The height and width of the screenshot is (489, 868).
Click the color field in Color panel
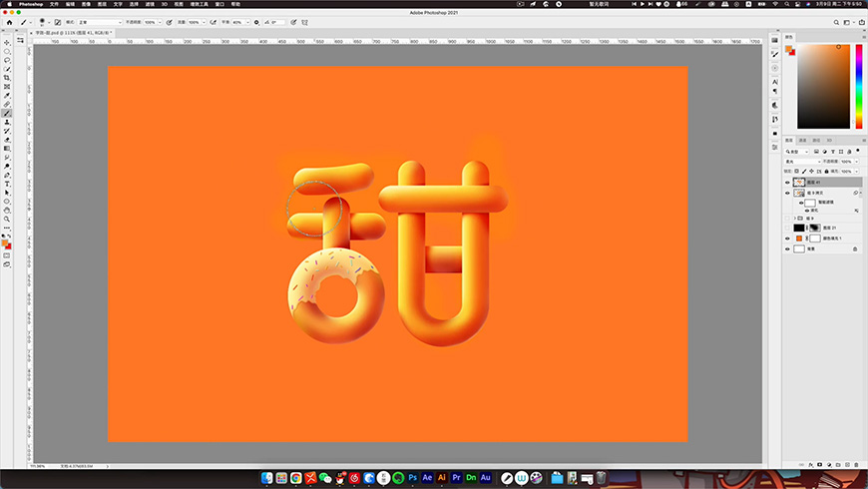click(x=823, y=87)
